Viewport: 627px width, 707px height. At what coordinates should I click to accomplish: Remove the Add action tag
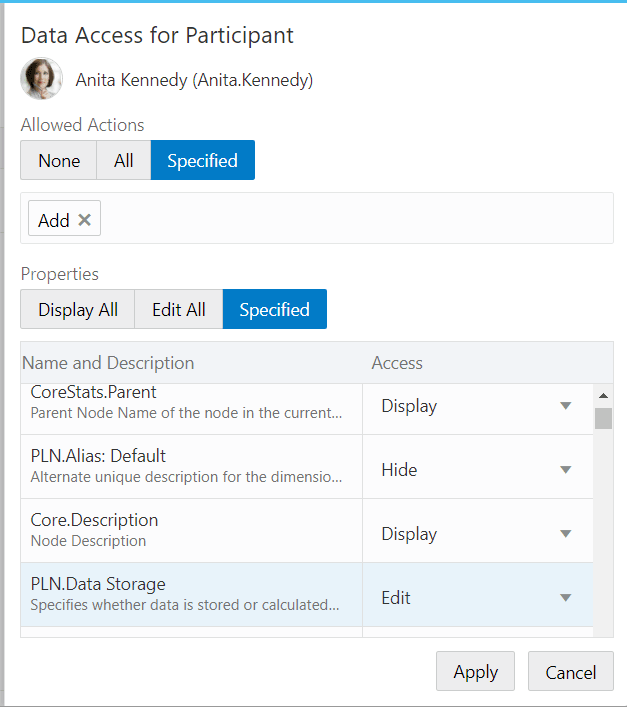(x=85, y=220)
